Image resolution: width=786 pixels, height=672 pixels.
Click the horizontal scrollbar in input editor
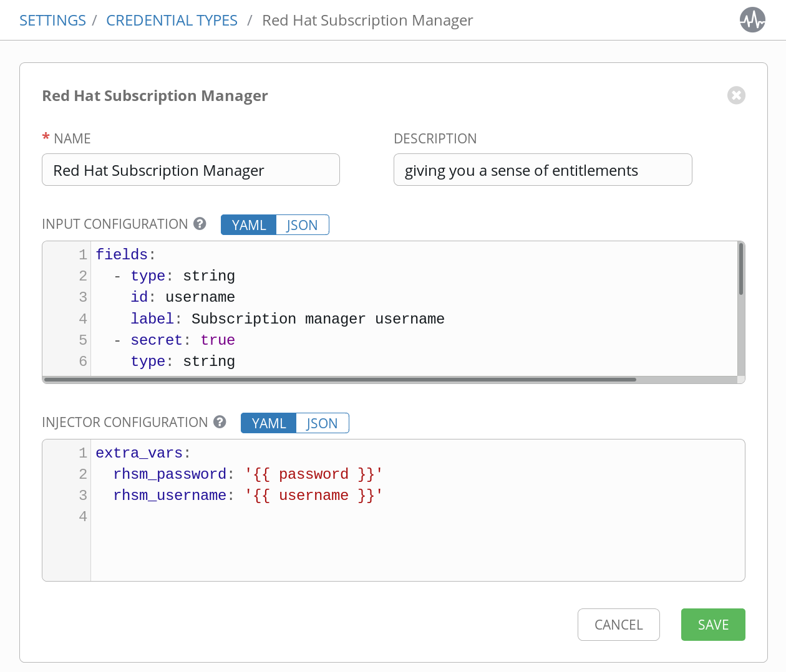point(340,380)
